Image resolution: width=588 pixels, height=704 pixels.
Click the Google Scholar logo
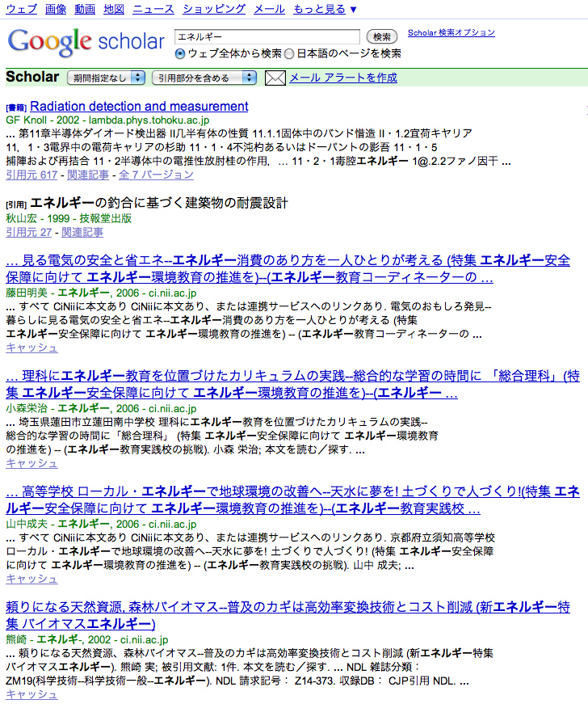(x=86, y=41)
